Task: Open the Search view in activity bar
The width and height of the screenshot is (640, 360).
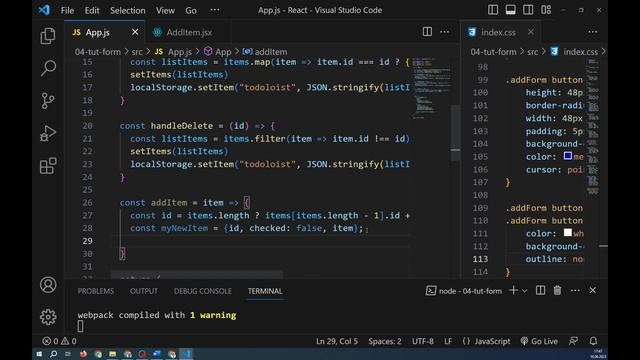Action: (x=48, y=68)
